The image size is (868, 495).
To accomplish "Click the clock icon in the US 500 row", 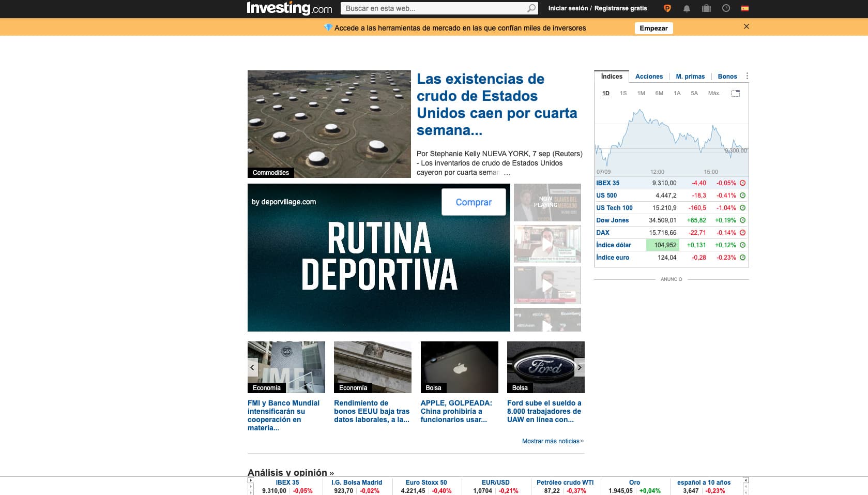I will pos(742,196).
